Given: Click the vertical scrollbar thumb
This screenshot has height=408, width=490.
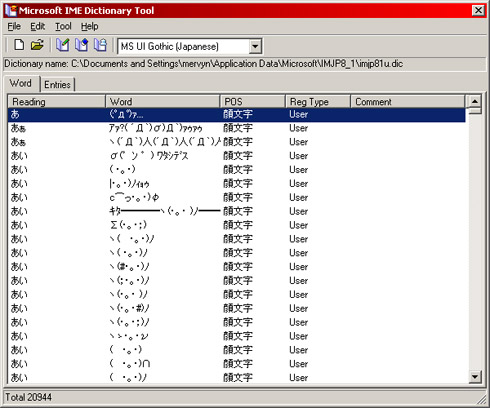Looking at the screenshot, I should click(x=475, y=111).
